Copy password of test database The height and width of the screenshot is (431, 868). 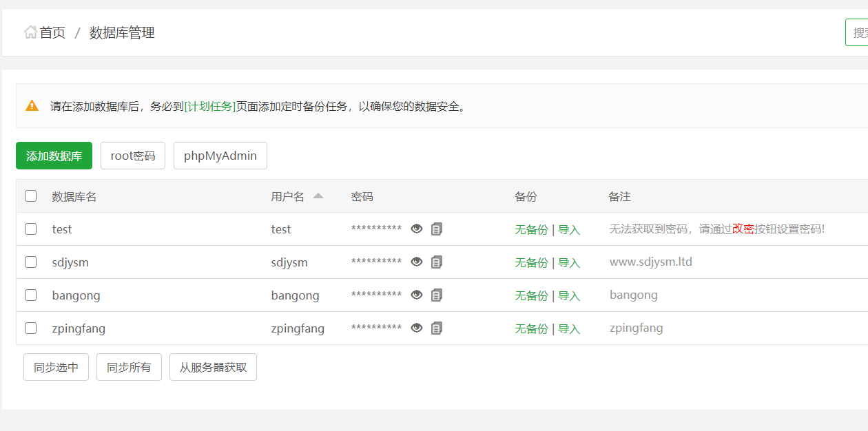437,229
